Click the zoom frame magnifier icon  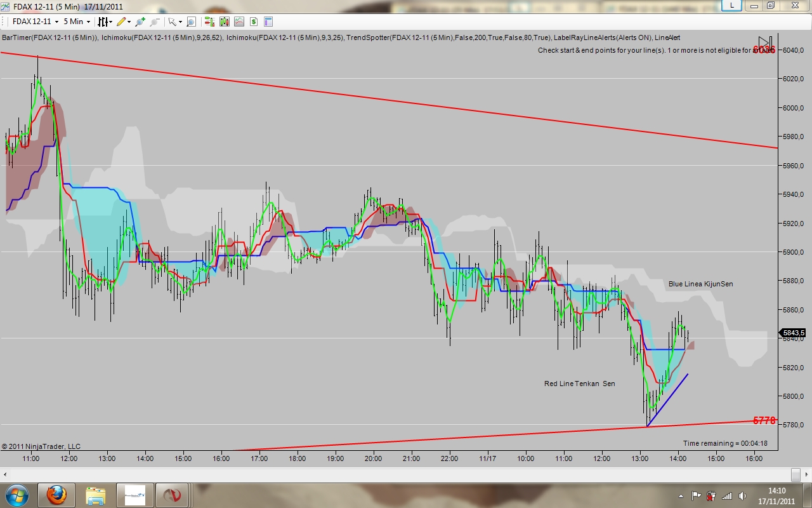(x=190, y=22)
